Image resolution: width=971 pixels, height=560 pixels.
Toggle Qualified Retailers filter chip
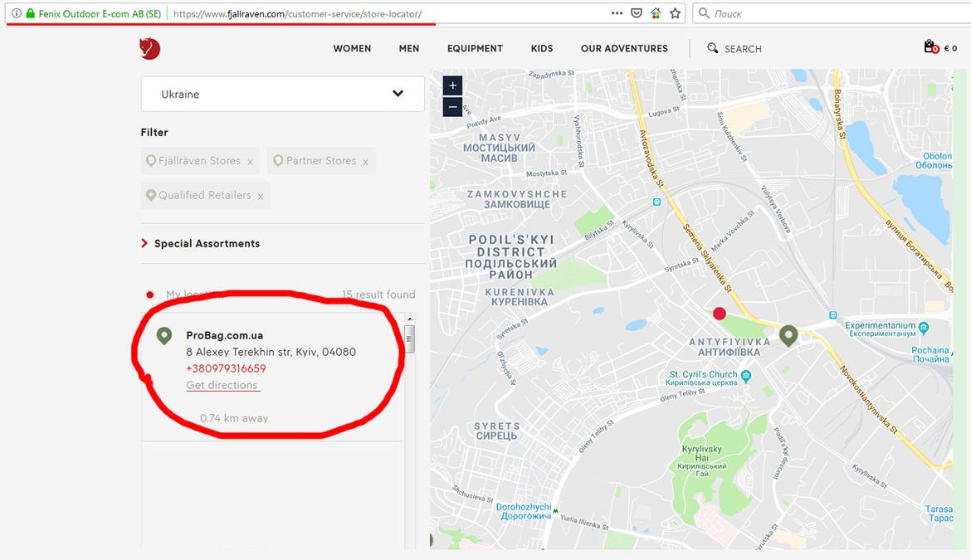tap(206, 196)
